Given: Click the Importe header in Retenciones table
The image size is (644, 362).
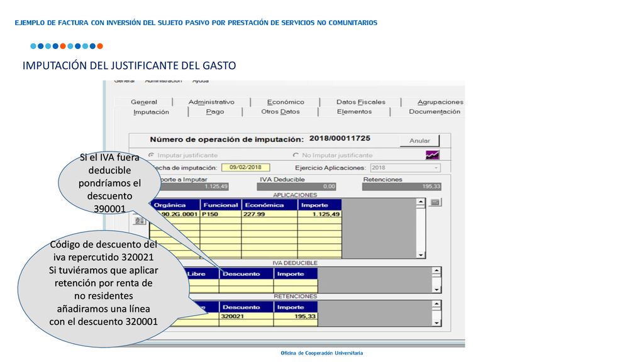Looking at the screenshot, I should pyautogui.click(x=296, y=307).
